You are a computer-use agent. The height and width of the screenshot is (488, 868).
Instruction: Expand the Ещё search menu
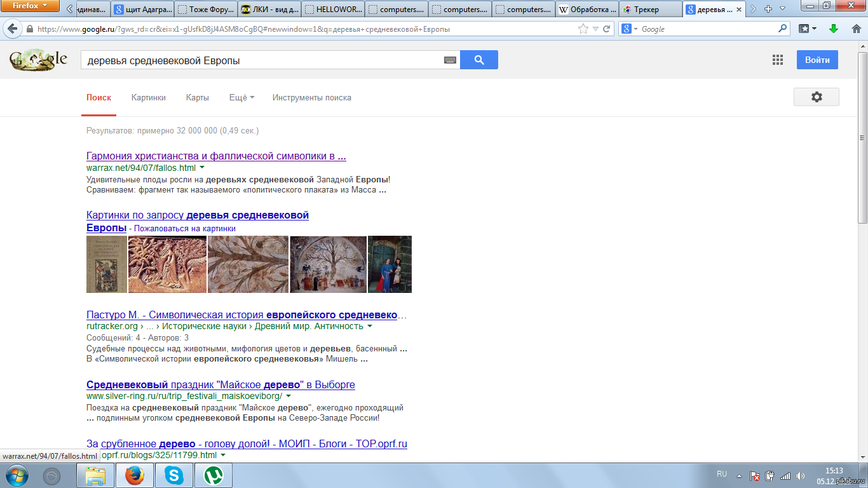pos(241,97)
